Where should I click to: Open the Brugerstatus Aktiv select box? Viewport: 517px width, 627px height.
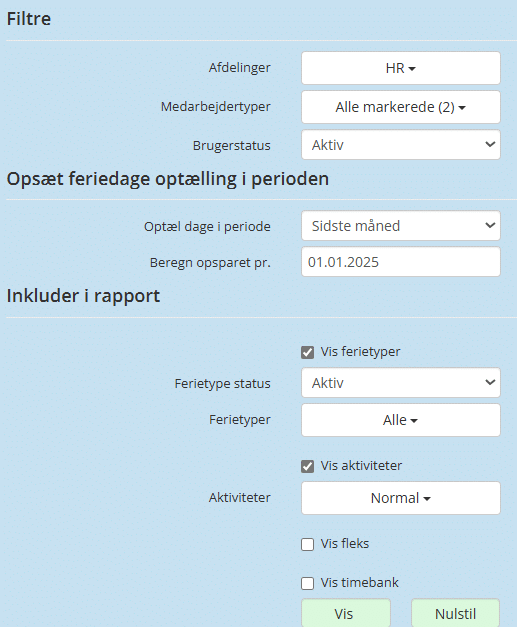click(x=401, y=145)
